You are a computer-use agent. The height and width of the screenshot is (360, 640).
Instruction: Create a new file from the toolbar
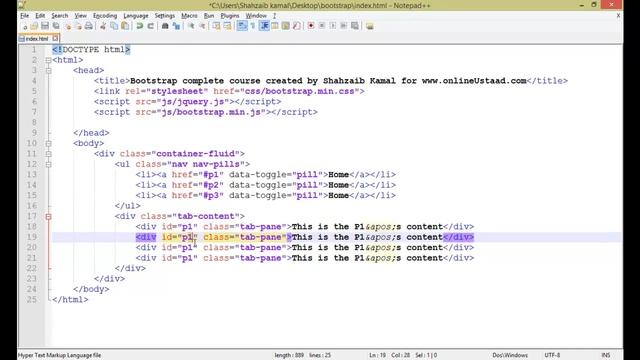24,26
